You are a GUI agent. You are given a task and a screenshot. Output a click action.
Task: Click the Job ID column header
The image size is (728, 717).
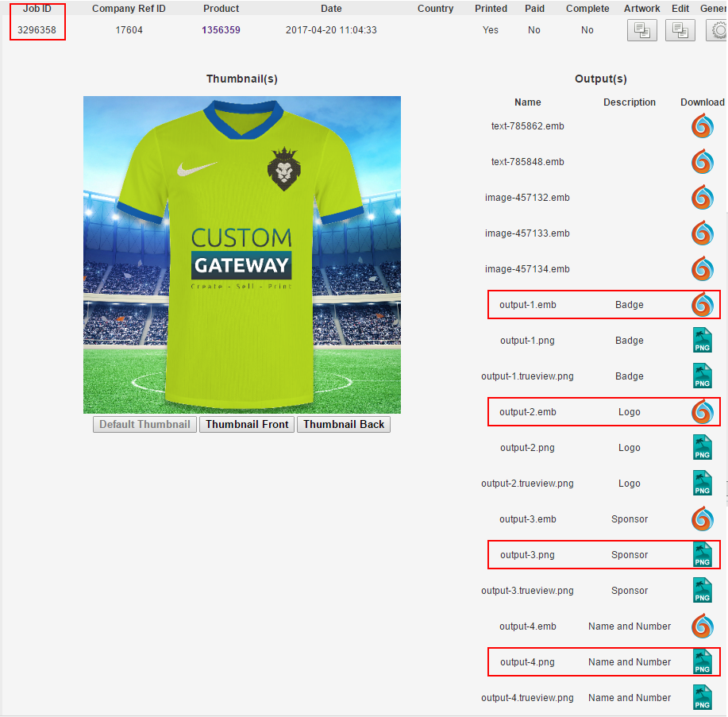(x=37, y=9)
